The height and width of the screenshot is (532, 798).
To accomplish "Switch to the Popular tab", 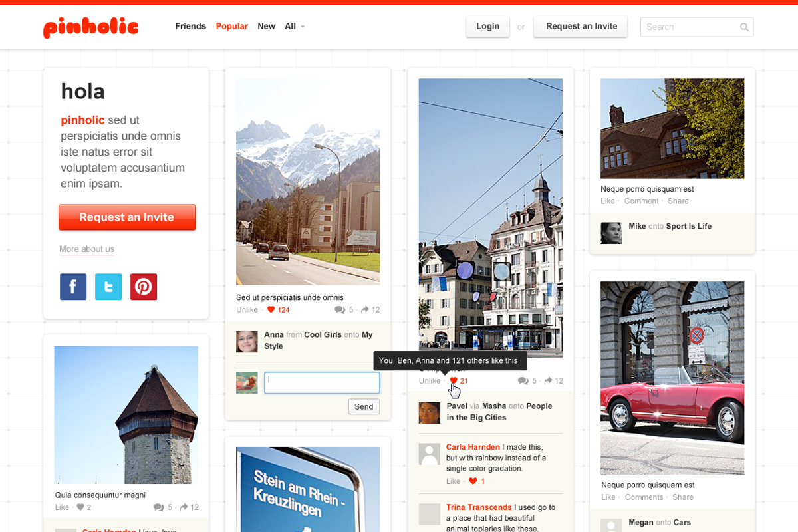I will [232, 27].
